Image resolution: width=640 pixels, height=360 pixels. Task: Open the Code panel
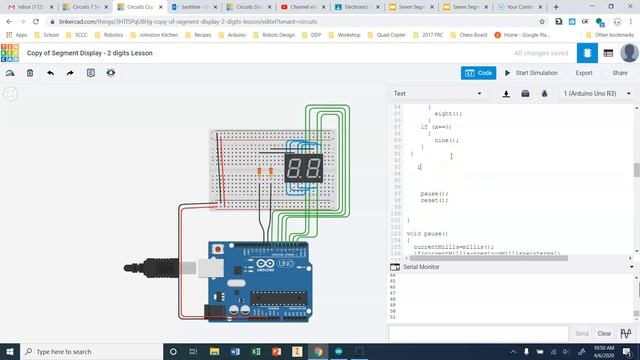coord(478,73)
